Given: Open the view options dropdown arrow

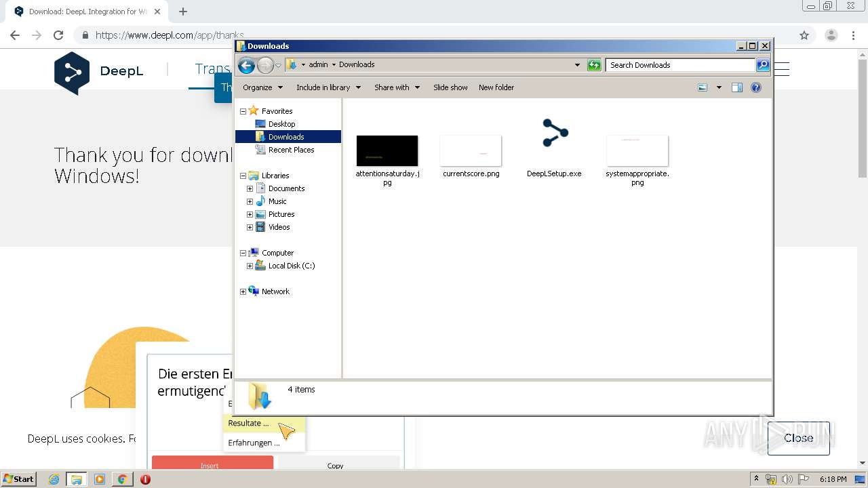Looking at the screenshot, I should (719, 87).
